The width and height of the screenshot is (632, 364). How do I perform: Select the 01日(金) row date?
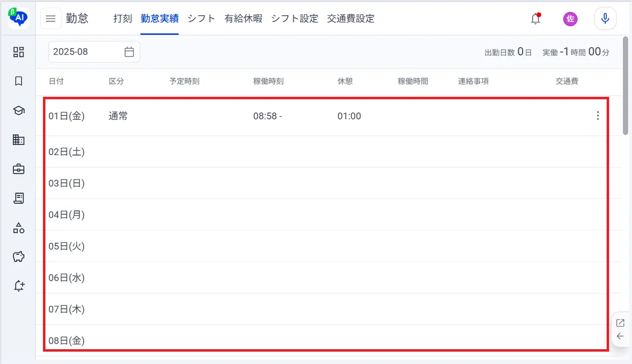pos(67,116)
